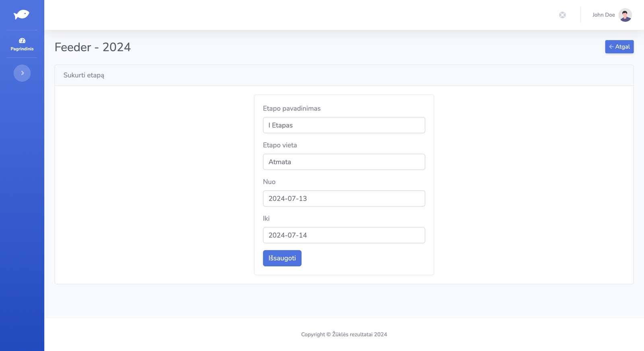Open the Iki date field
Image resolution: width=644 pixels, height=351 pixels.
tap(344, 235)
